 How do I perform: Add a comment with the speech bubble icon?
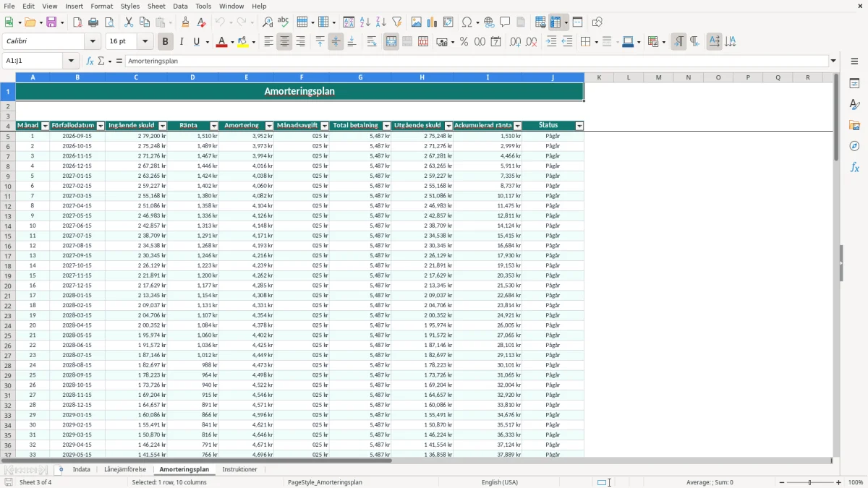[x=505, y=22]
